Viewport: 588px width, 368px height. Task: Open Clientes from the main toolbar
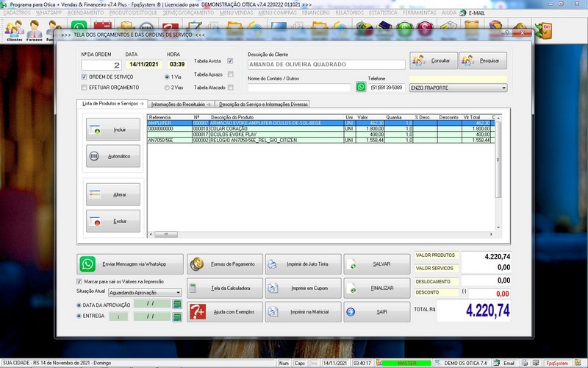point(14,31)
